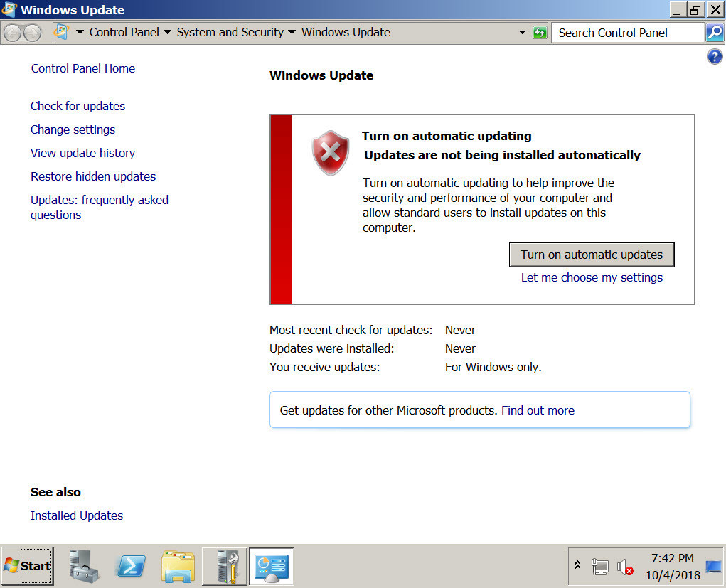The height and width of the screenshot is (588, 726).
Task: Select the active Control Panel taskbar icon
Action: pyautogui.click(x=272, y=566)
